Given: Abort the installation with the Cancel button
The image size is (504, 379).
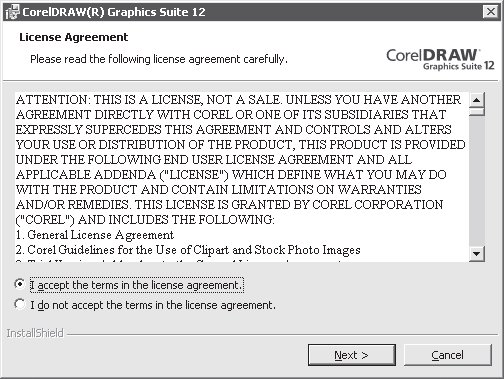Looking at the screenshot, I should 448,355.
